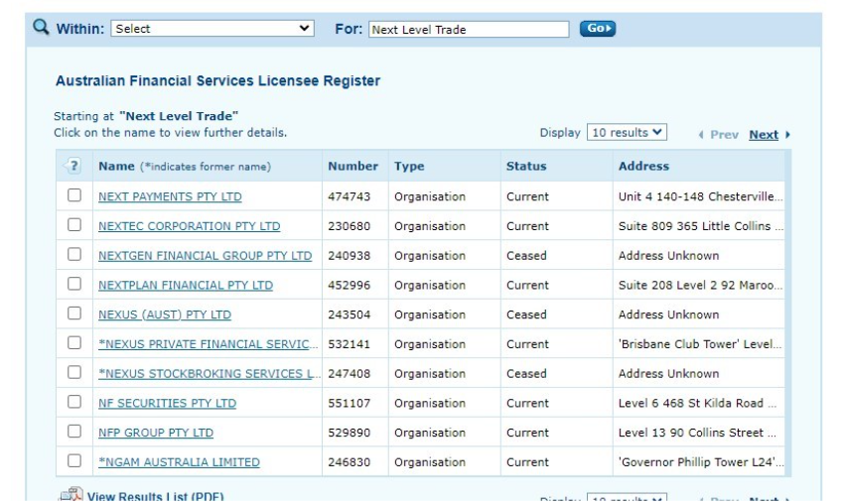Click address Suite 809 365 Little Collins
Viewport: 846px width, 504px height.
(701, 226)
